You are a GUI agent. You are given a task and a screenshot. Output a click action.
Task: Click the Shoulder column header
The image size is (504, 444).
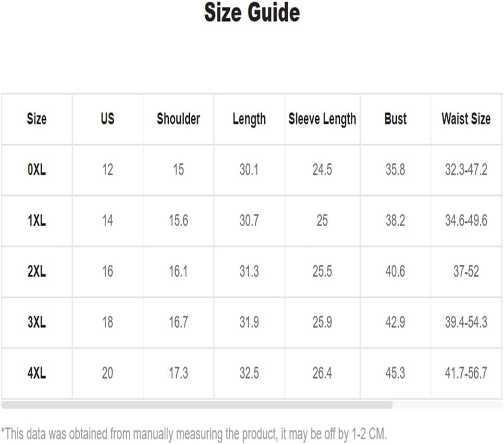[178, 118]
